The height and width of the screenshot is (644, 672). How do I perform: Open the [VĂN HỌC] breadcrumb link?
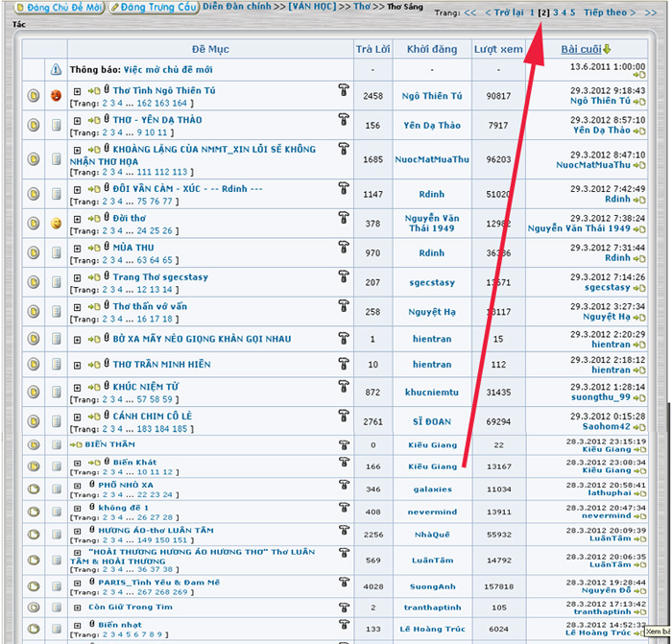point(312,7)
